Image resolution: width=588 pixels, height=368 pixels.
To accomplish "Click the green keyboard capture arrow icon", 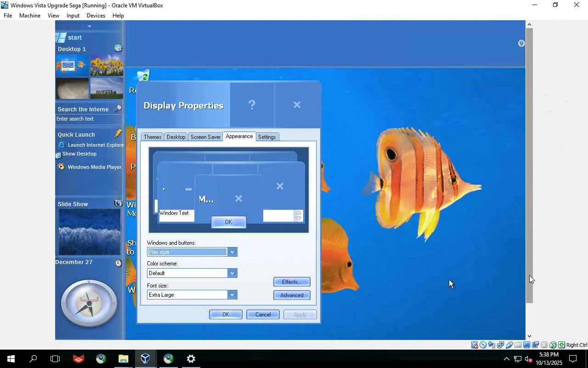I will [x=561, y=345].
